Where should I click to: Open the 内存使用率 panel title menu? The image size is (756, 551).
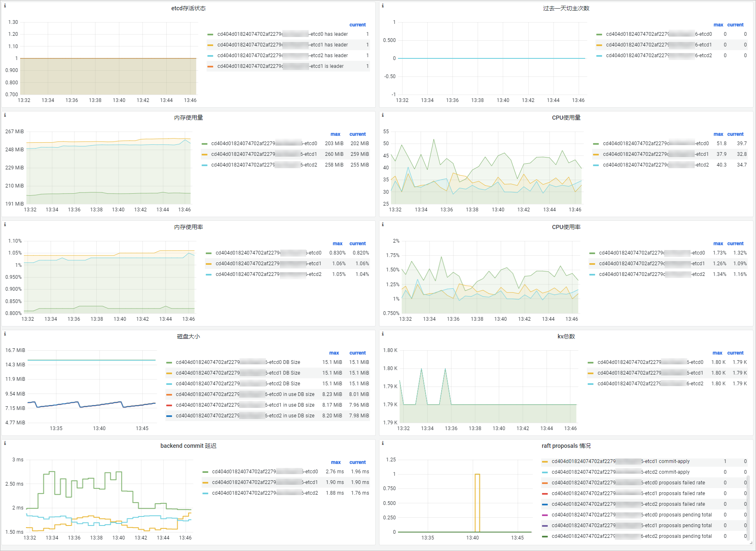point(188,227)
